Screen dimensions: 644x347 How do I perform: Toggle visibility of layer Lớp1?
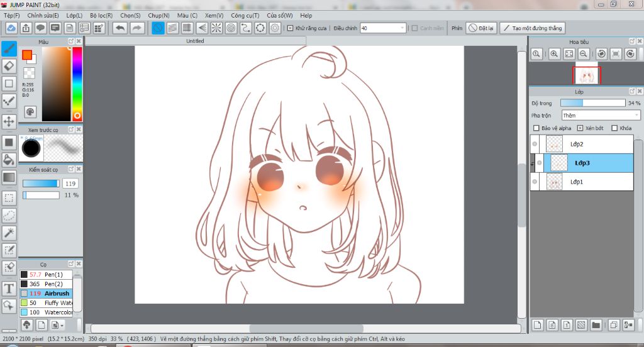[x=535, y=182]
